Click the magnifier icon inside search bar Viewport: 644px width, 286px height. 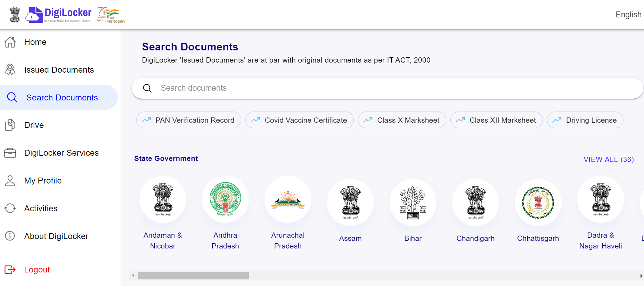tap(147, 88)
